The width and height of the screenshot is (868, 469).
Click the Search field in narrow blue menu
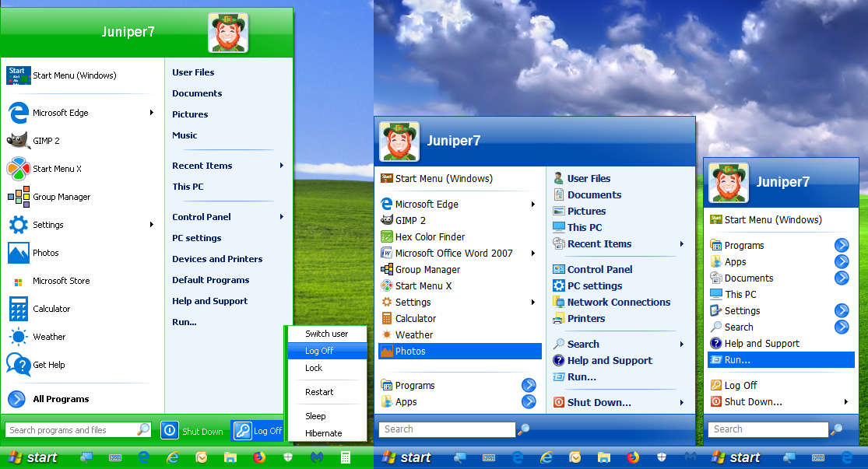(x=768, y=429)
